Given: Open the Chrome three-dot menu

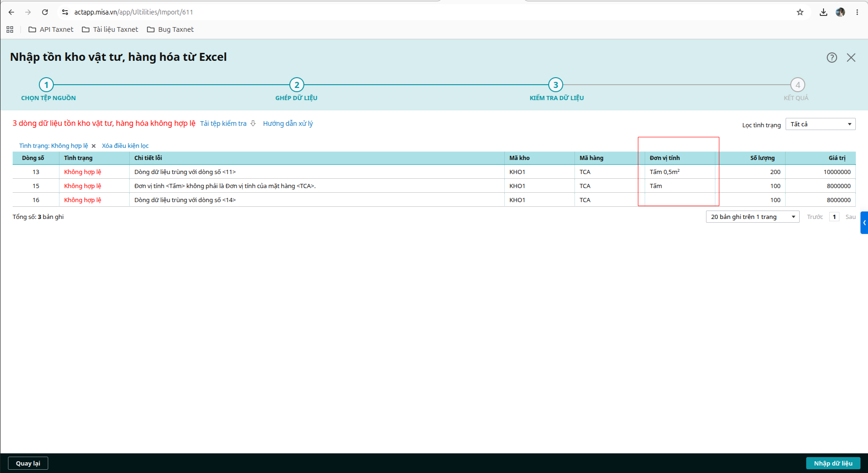Looking at the screenshot, I should tap(857, 12).
